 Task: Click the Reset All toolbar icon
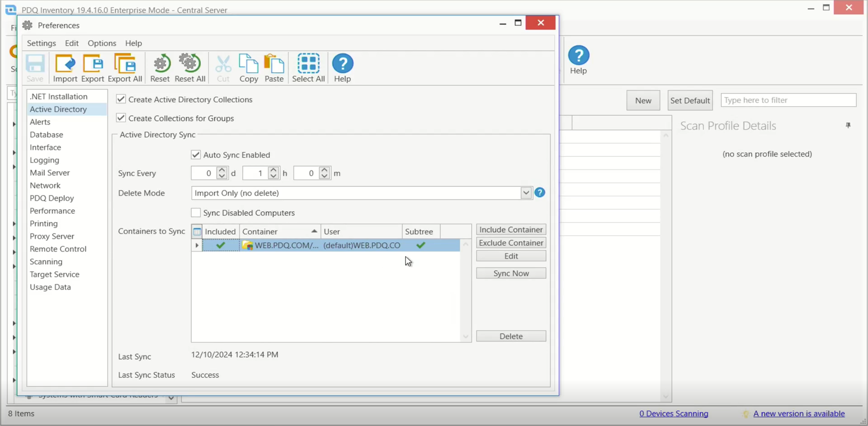[190, 68]
